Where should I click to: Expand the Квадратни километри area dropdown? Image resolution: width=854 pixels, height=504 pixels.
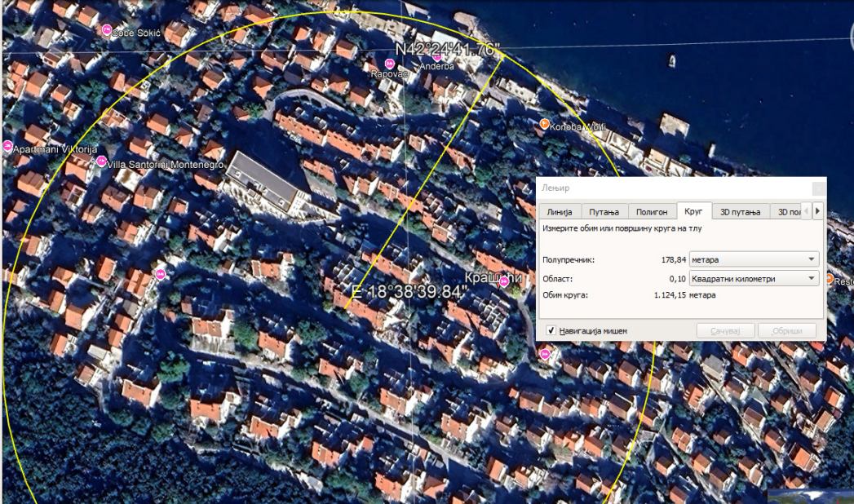click(x=754, y=279)
